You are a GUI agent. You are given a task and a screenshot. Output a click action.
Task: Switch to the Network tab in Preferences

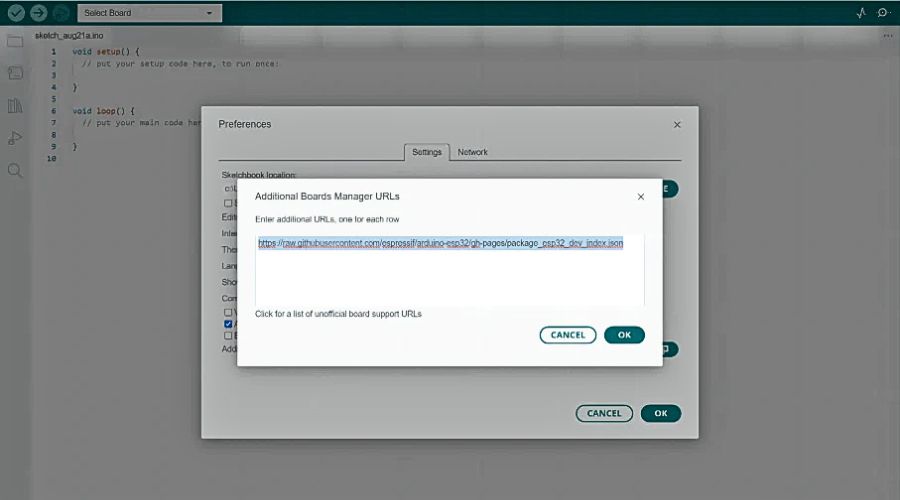472,152
